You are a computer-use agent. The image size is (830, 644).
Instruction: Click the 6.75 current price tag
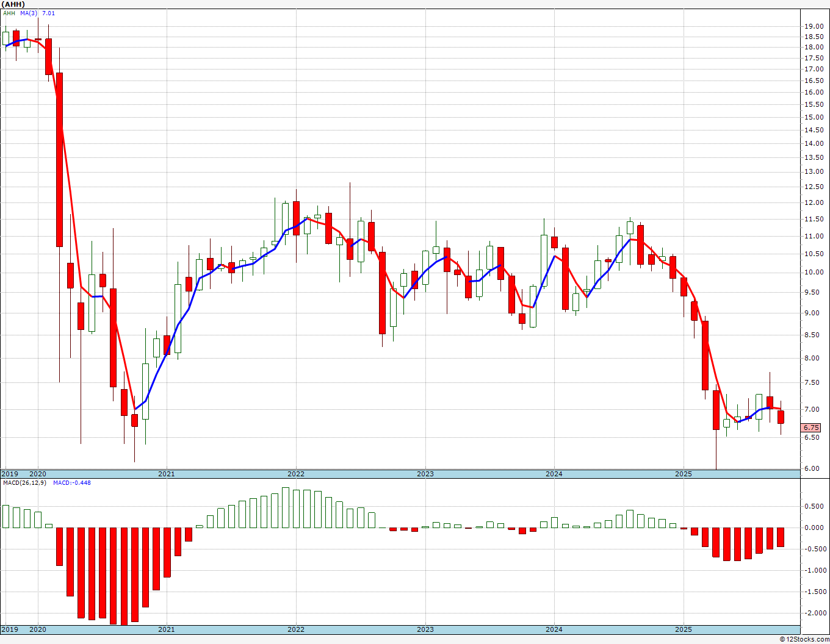[812, 428]
